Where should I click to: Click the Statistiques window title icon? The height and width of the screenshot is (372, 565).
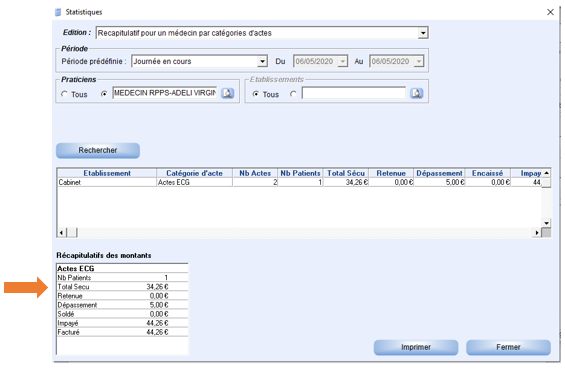(x=58, y=12)
